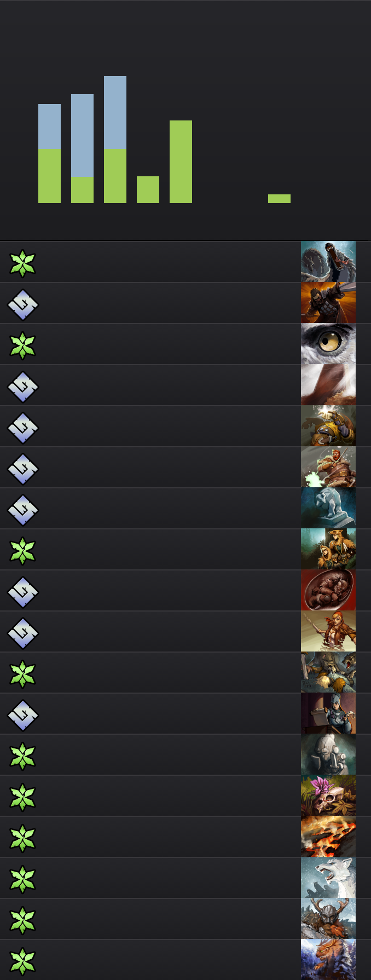Select the snarling white wolf card art

pos(328,878)
